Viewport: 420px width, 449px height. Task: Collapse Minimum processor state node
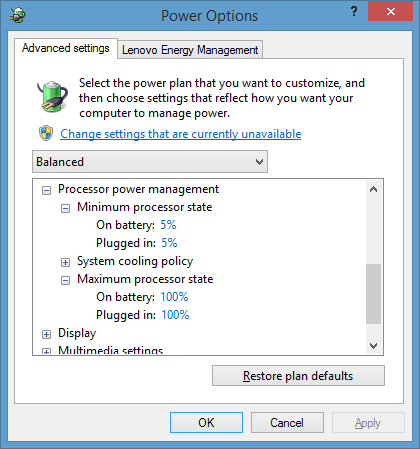(x=65, y=209)
